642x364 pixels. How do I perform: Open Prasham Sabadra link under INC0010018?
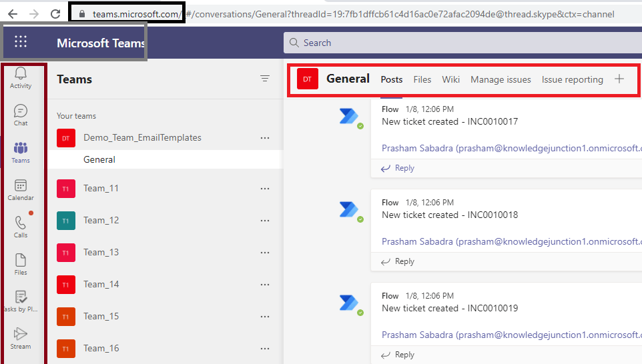click(x=512, y=241)
